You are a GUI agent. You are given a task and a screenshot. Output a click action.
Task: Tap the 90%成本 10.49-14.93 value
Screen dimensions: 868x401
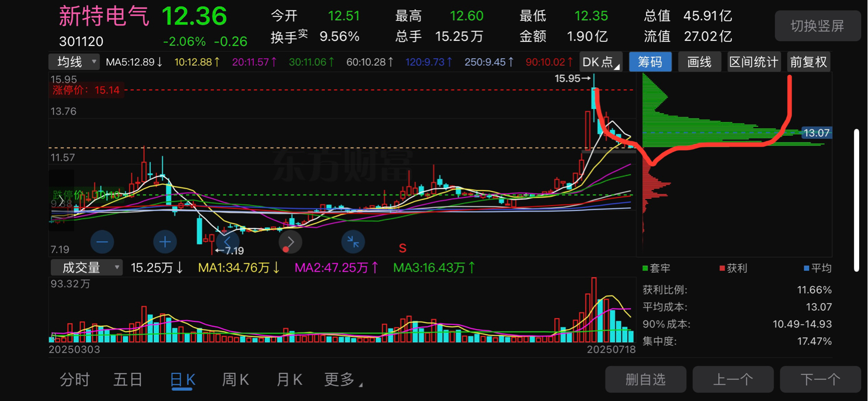802,324
